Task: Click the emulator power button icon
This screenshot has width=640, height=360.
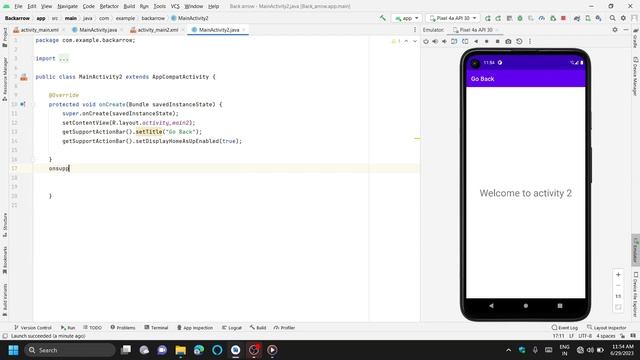Action: pyautogui.click(x=426, y=41)
